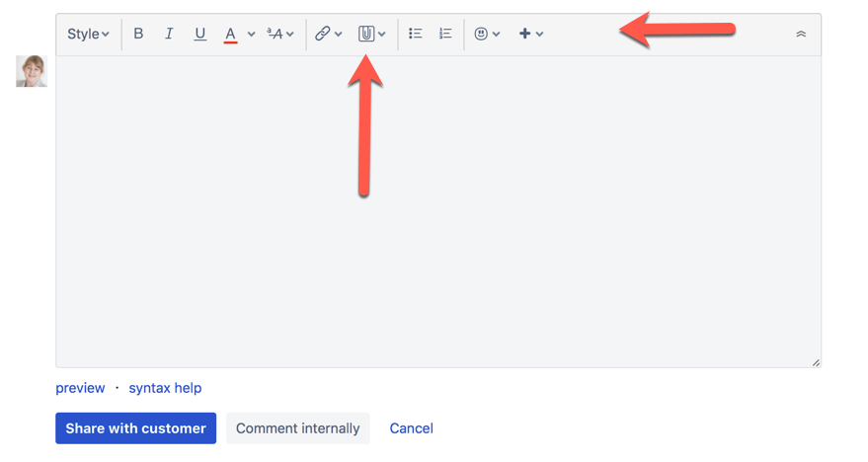Screen dimensions: 868x462
Task: Expand the attachment options chevron
Action: (x=381, y=35)
